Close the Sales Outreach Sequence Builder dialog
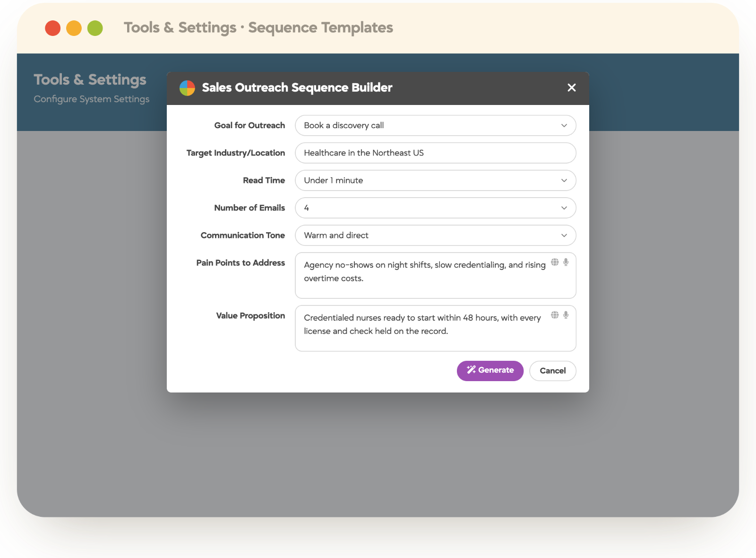This screenshot has width=756, height=558. [x=571, y=87]
